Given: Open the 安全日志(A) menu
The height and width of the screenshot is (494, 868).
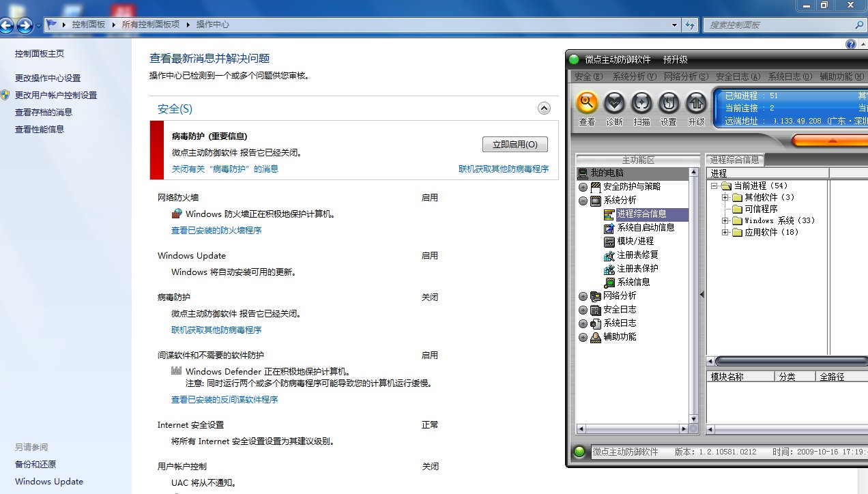Looking at the screenshot, I should tap(738, 77).
